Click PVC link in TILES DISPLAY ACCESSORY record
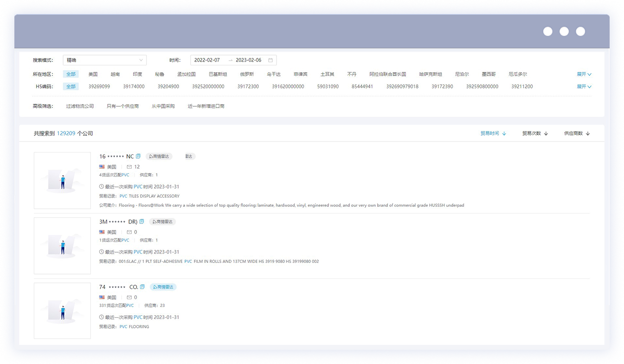Viewport: 624px width, 364px height. (123, 196)
